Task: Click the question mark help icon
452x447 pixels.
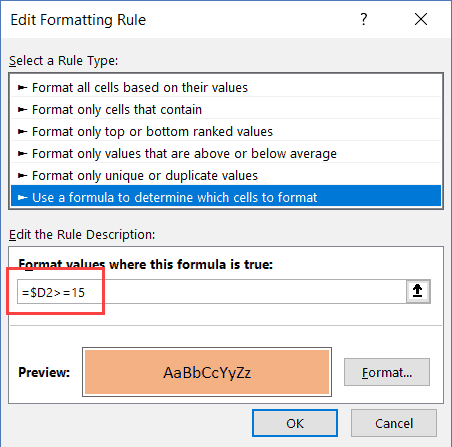Action: tap(364, 19)
